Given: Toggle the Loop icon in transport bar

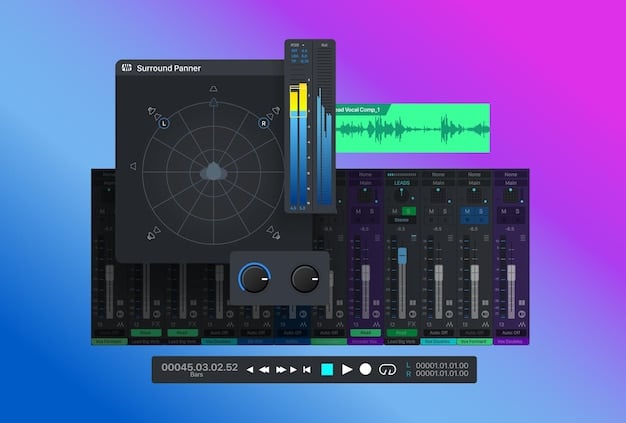Looking at the screenshot, I should tap(387, 369).
